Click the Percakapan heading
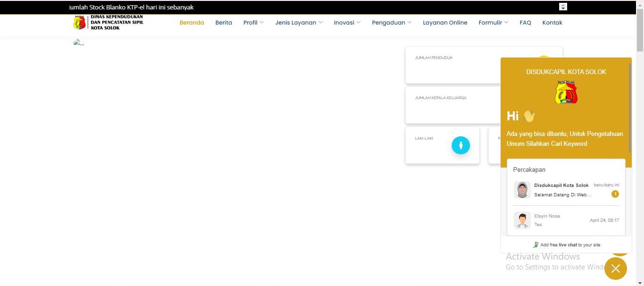Image resolution: width=644 pixels, height=286 pixels. click(529, 169)
